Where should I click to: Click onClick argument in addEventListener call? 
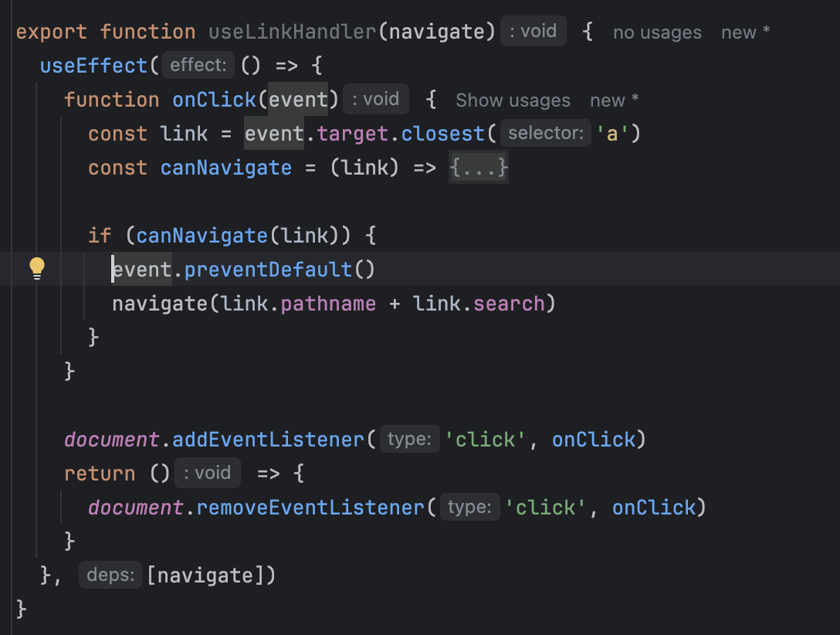point(594,440)
